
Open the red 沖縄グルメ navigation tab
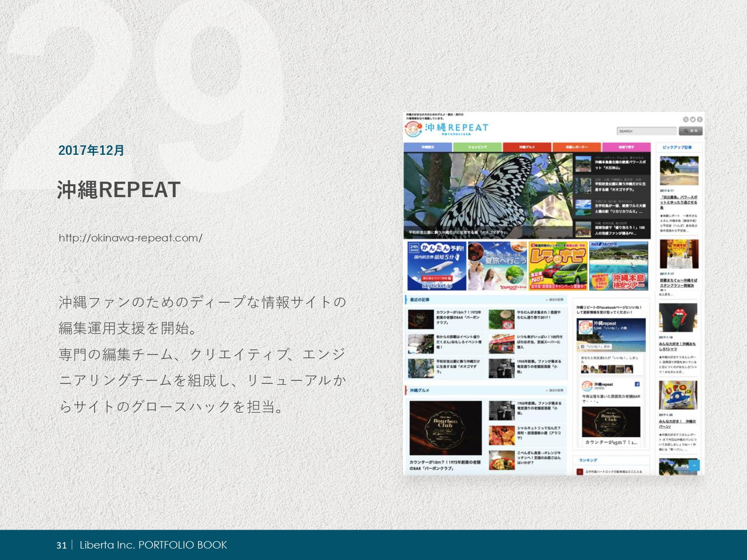coord(527,147)
